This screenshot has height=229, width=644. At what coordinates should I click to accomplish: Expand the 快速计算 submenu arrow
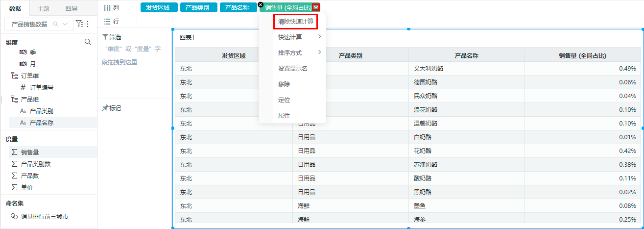(320, 37)
